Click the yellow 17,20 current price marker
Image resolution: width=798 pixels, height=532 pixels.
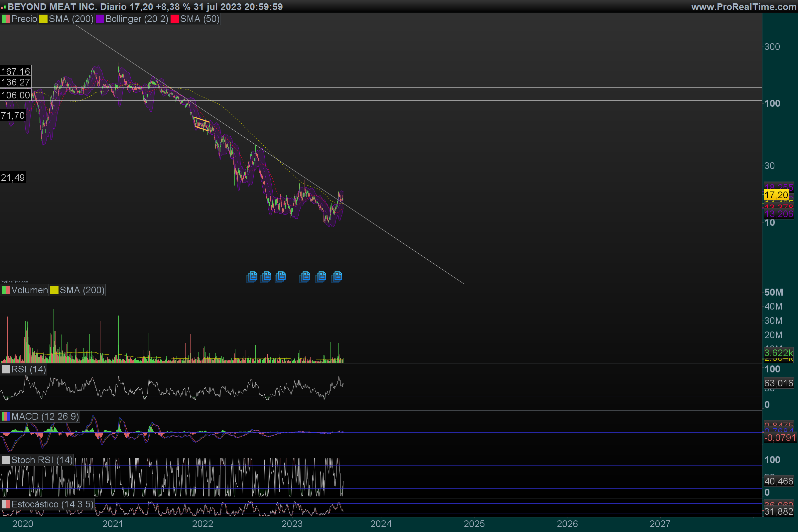776,195
